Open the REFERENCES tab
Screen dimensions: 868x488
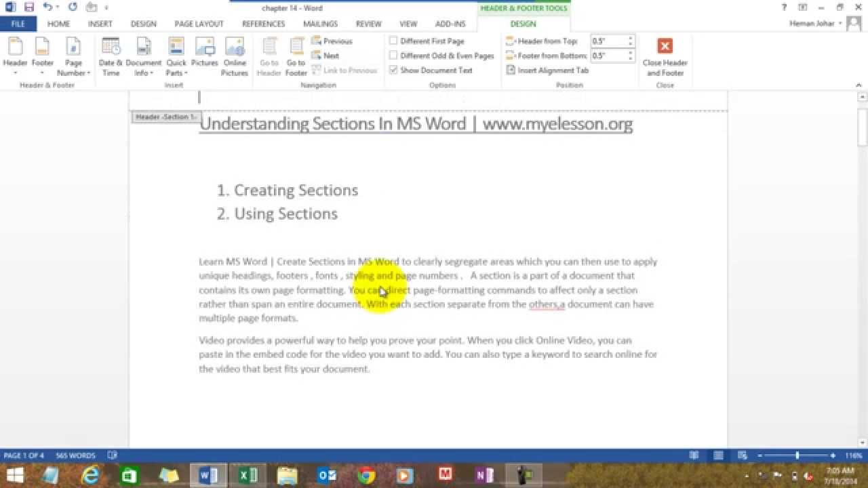tap(263, 24)
